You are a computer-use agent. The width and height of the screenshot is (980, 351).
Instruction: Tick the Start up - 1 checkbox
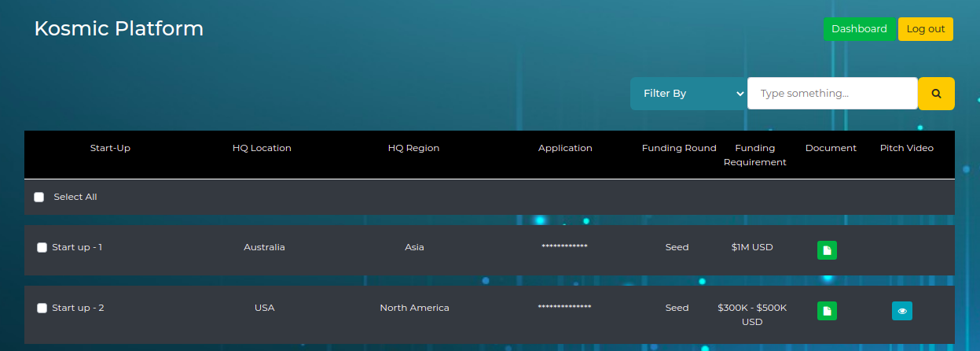42,247
